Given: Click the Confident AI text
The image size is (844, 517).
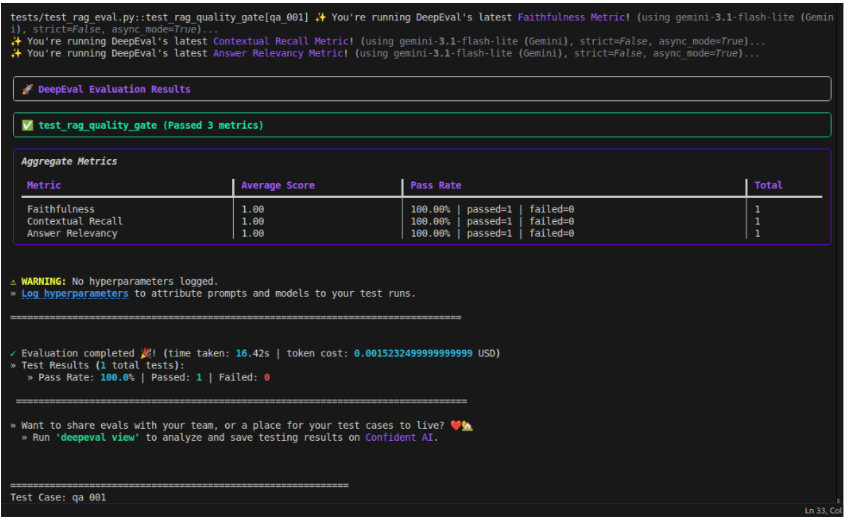Looking at the screenshot, I should pyautogui.click(x=399, y=437).
